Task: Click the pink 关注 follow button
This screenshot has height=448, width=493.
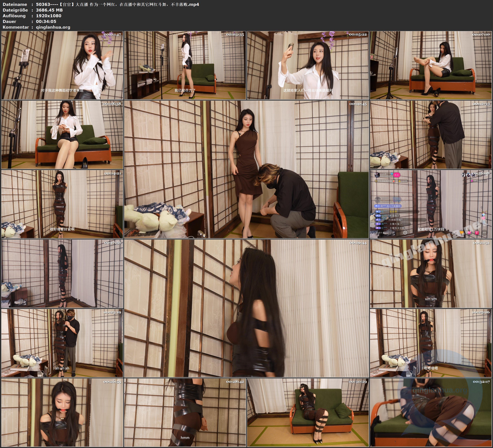Action: 397,175
